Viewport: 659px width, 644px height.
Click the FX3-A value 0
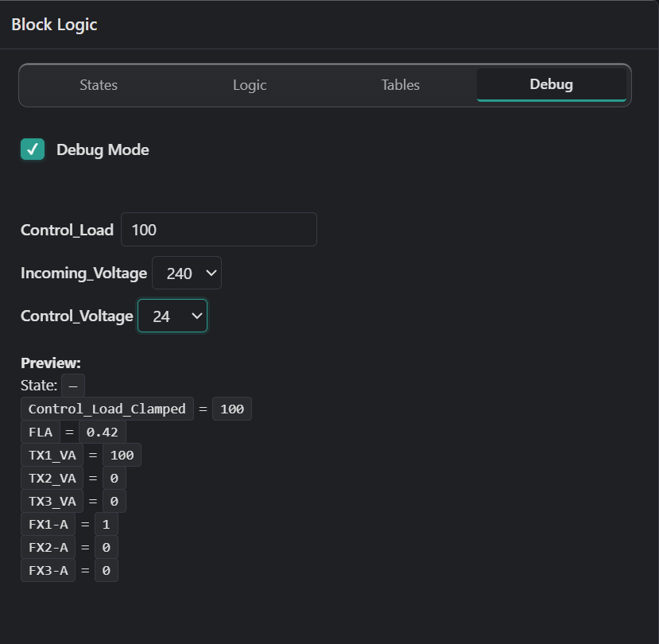tap(107, 570)
